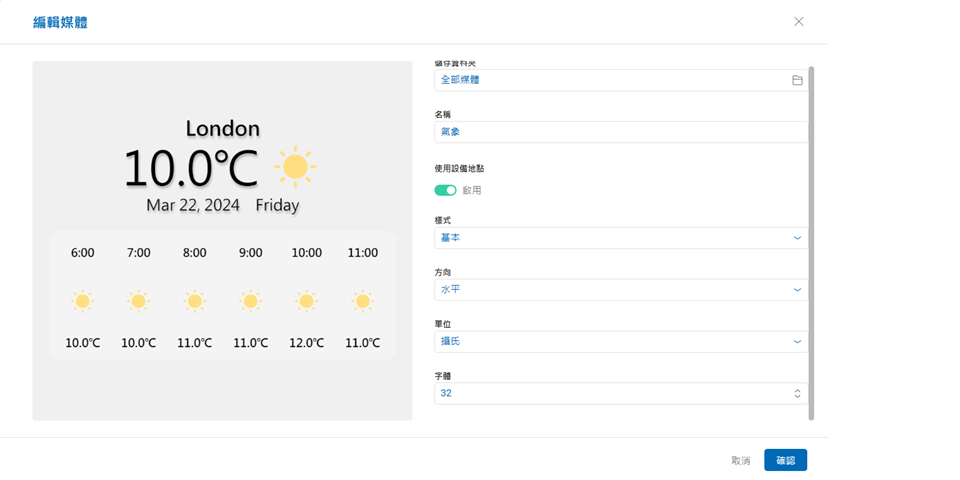Click the folder icon in 儲存資料夾 field

coord(797,80)
